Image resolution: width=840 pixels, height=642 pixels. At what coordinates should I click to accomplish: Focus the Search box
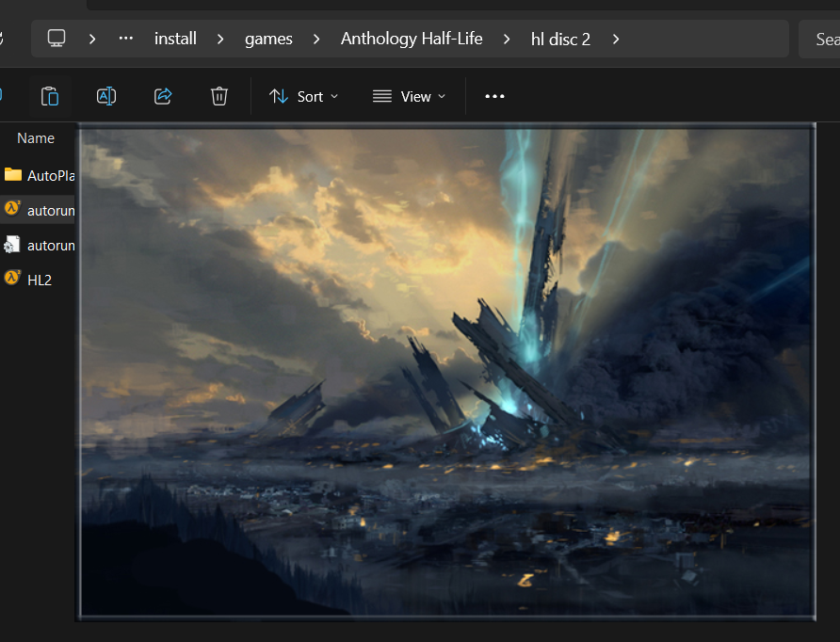pyautogui.click(x=819, y=39)
